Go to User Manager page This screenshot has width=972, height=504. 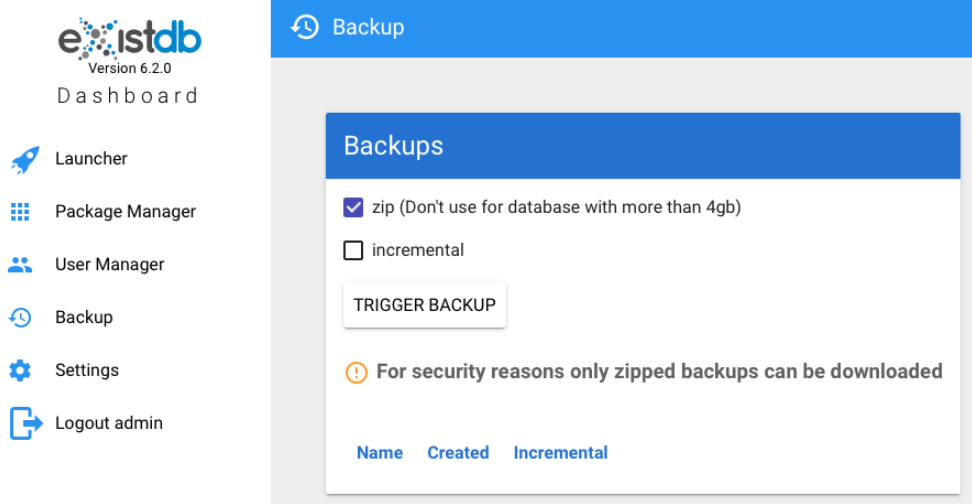tap(109, 265)
